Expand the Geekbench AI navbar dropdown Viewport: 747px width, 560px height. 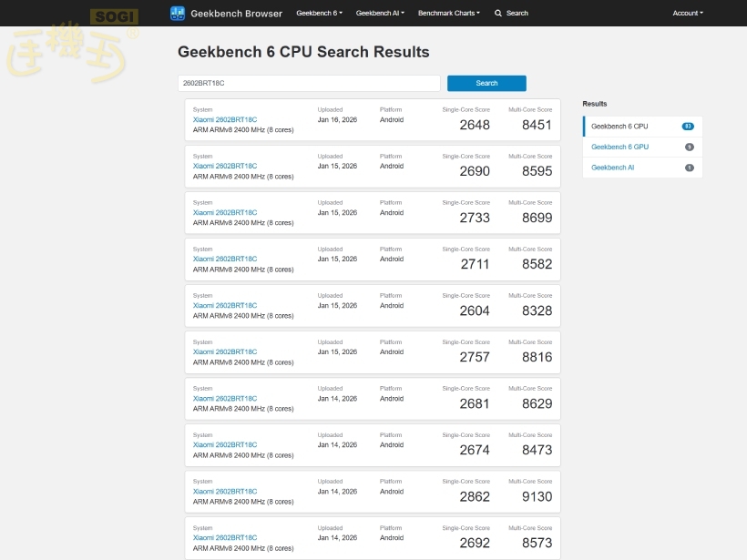pos(380,14)
